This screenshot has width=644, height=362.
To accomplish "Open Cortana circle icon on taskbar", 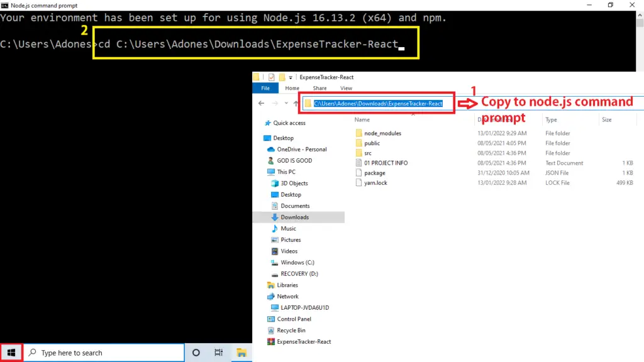I will pos(196,353).
